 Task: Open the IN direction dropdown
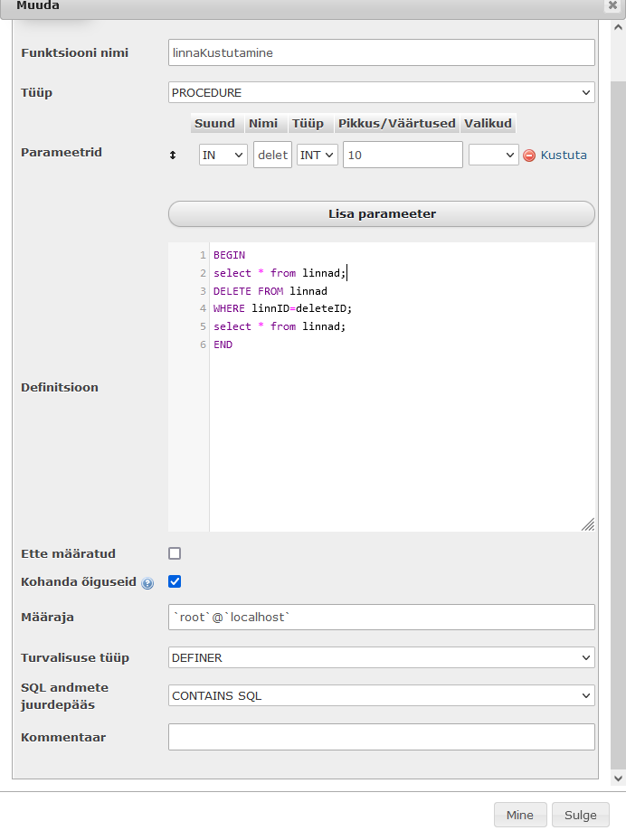pos(223,155)
